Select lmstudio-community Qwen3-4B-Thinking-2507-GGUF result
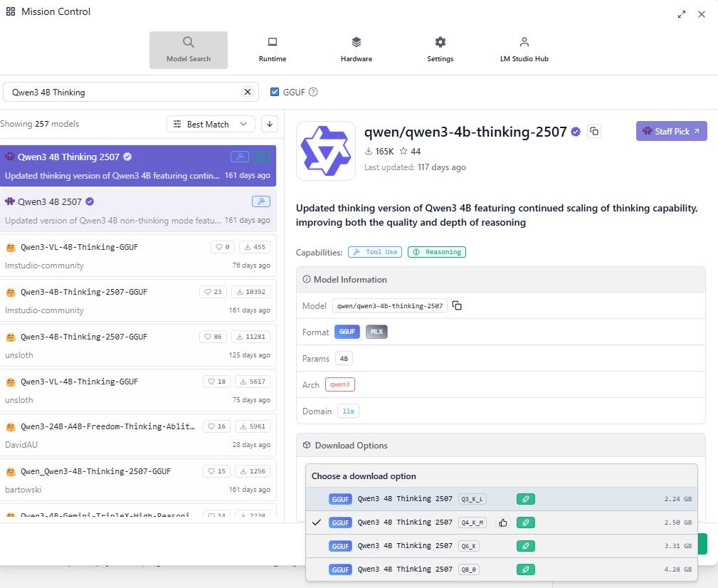Image resolution: width=718 pixels, height=588 pixels. click(138, 300)
